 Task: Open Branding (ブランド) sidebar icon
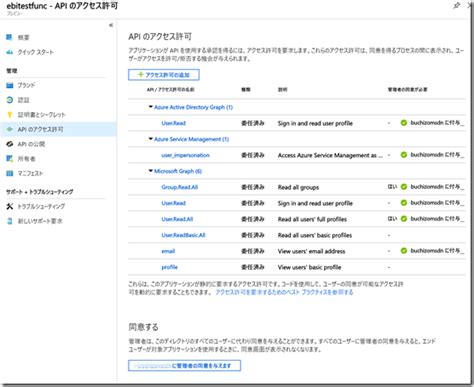click(10, 85)
